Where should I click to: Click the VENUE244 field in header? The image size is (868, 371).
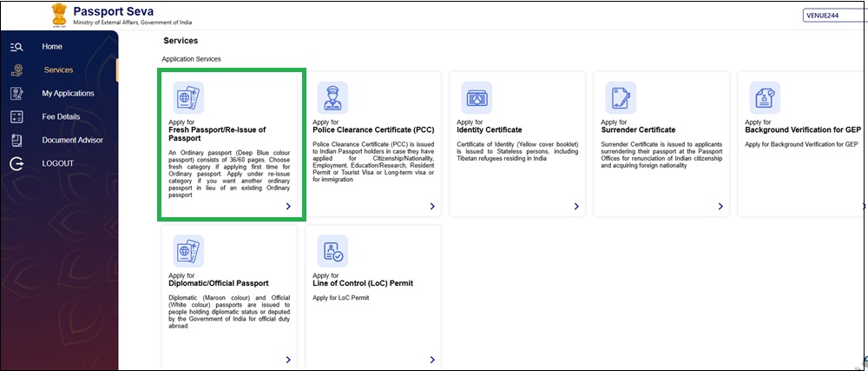pyautogui.click(x=835, y=16)
